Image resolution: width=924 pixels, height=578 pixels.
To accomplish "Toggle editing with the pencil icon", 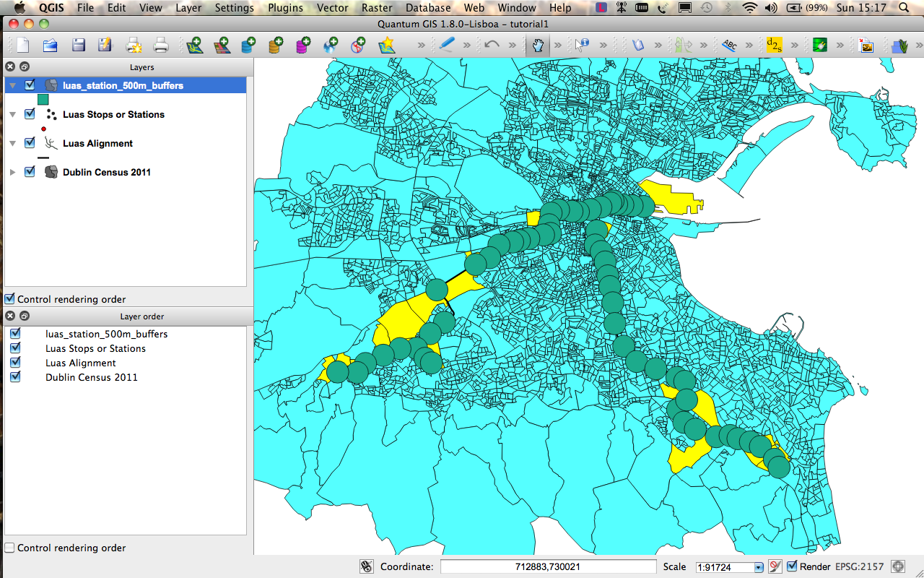I will coord(447,45).
